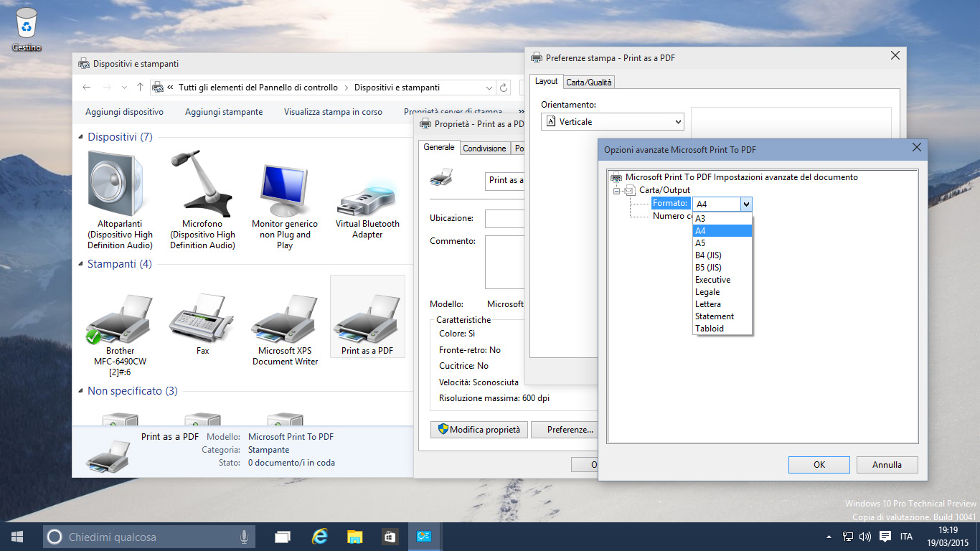Viewport: 980px width, 551px height.
Task: Click the Preferenze... button
Action: (565, 430)
